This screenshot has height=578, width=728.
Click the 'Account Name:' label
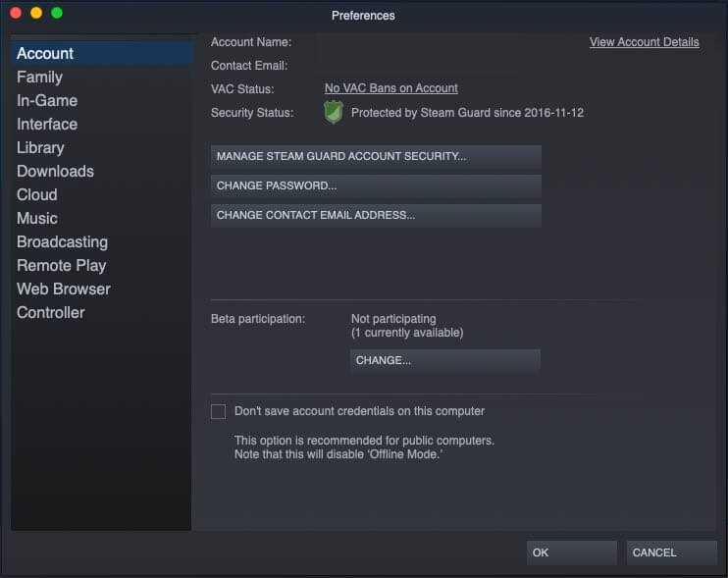[x=251, y=42]
